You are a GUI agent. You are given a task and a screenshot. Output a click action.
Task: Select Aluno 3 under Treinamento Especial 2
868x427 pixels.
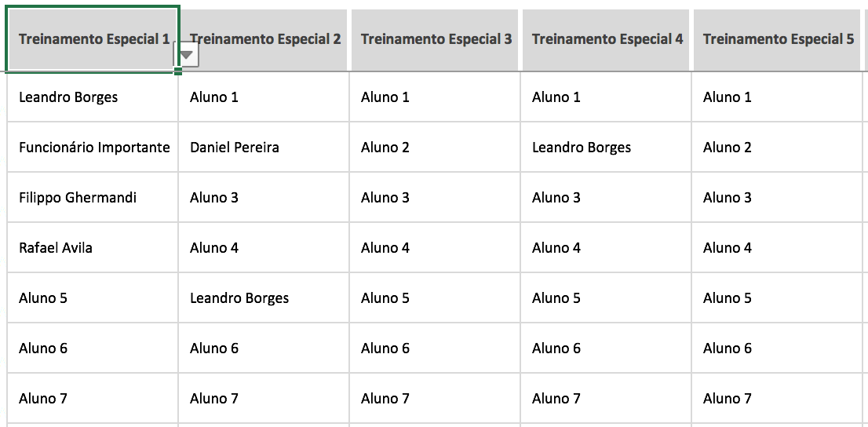(x=264, y=197)
